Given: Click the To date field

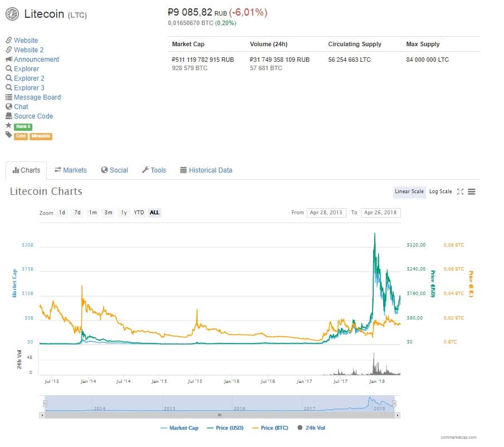Looking at the screenshot, I should point(380,213).
